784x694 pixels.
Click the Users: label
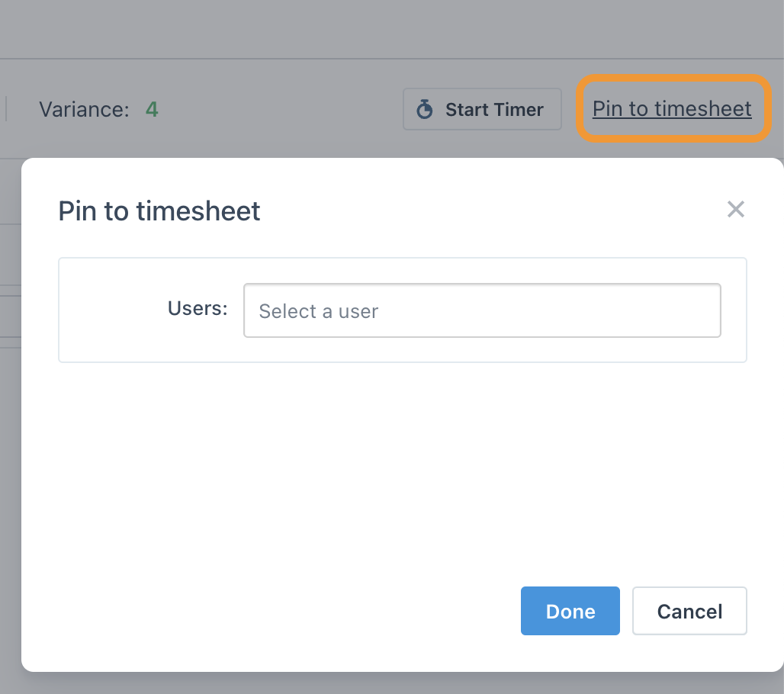click(x=198, y=309)
